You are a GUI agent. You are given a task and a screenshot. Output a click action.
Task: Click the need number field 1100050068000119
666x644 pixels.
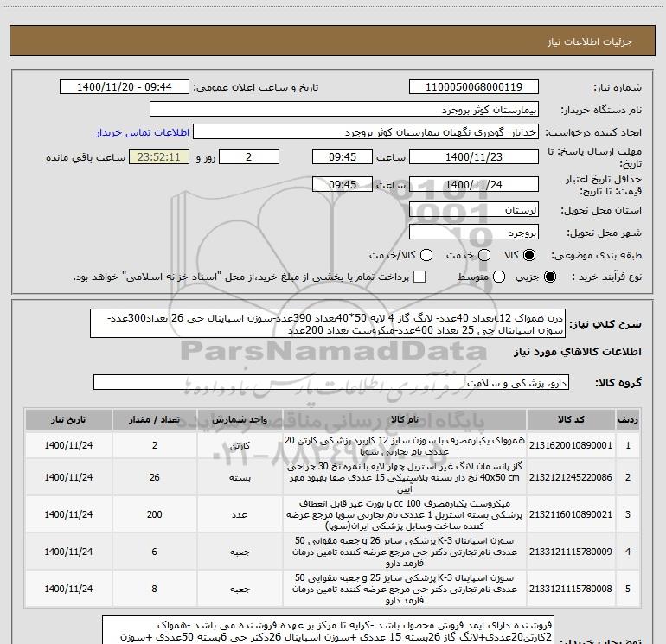474,87
